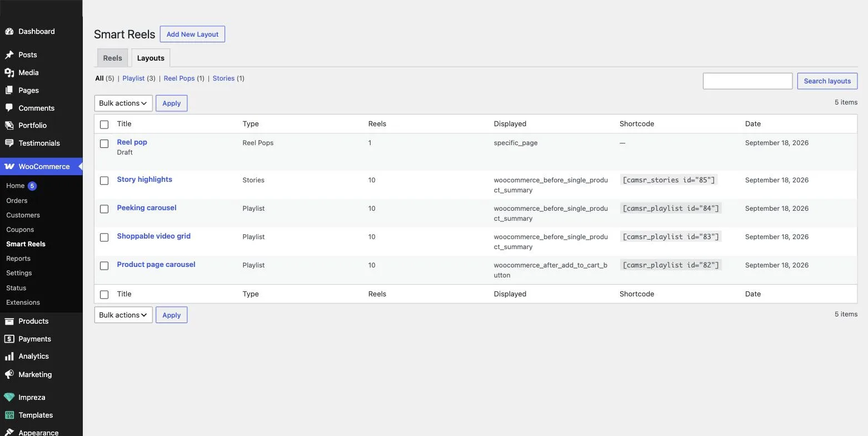
Task: Click the Impreza diamond icon
Action: click(9, 398)
